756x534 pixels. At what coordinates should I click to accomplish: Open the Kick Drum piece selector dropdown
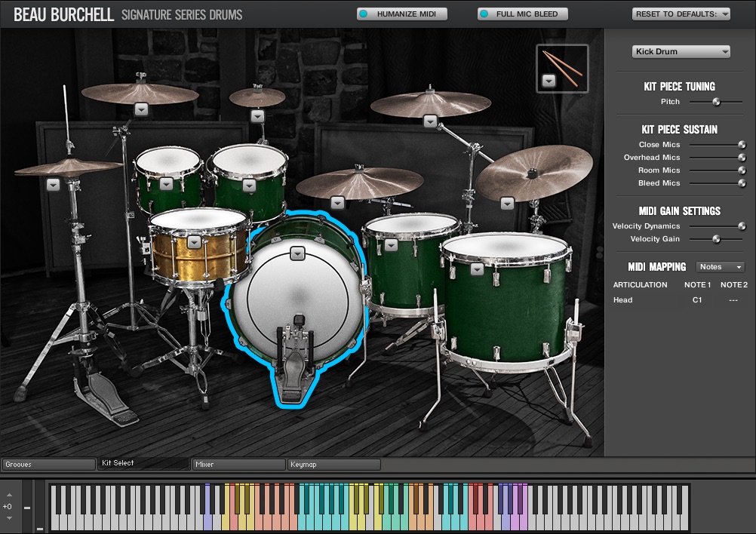point(680,51)
